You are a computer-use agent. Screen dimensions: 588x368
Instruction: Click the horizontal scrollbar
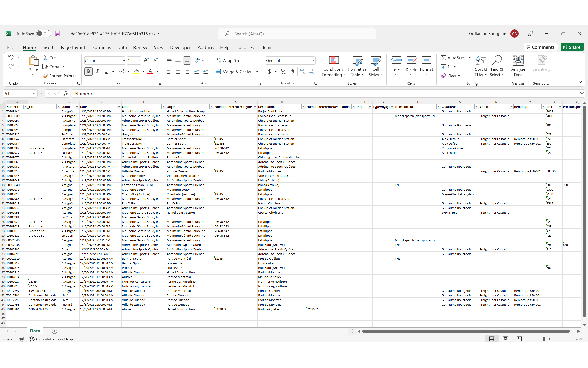[466, 331]
